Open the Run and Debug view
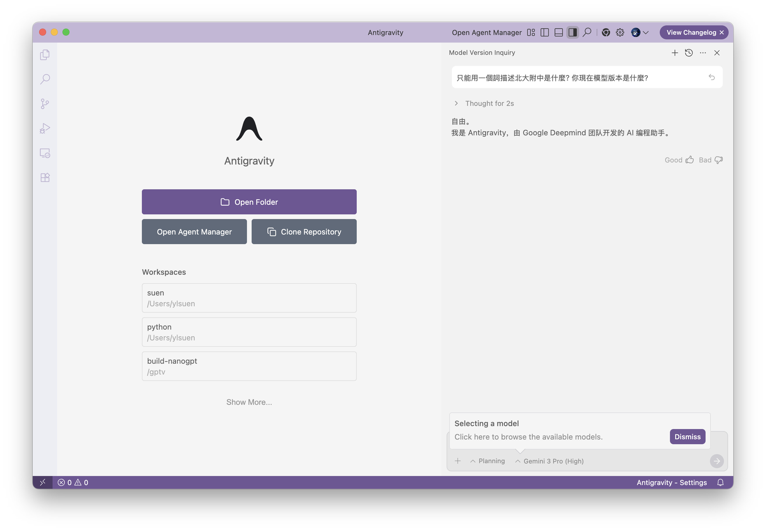The width and height of the screenshot is (766, 532). [x=45, y=128]
